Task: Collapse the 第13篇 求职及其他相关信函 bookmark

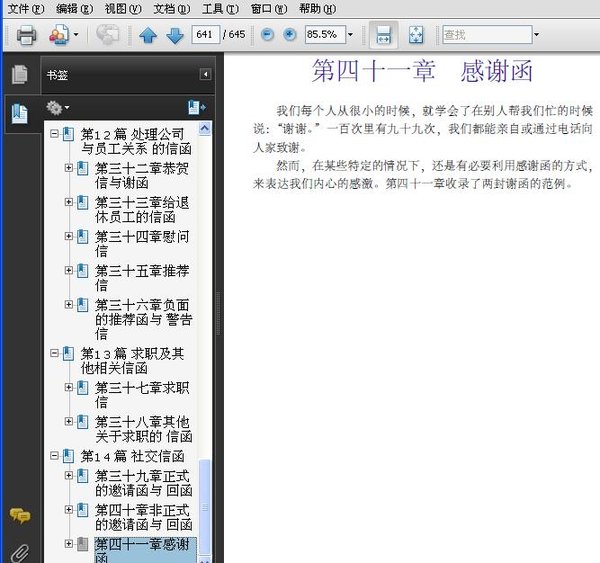Action: [x=54, y=353]
